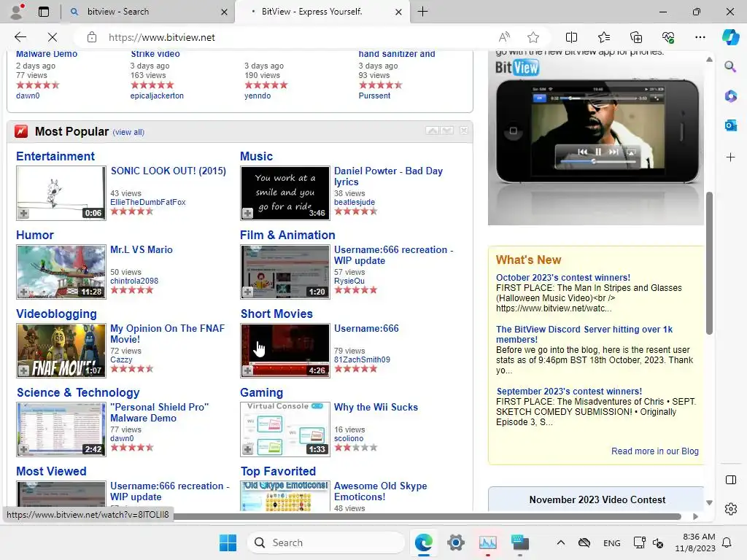
Task: Close the Most Popular panel
Action: 463,131
